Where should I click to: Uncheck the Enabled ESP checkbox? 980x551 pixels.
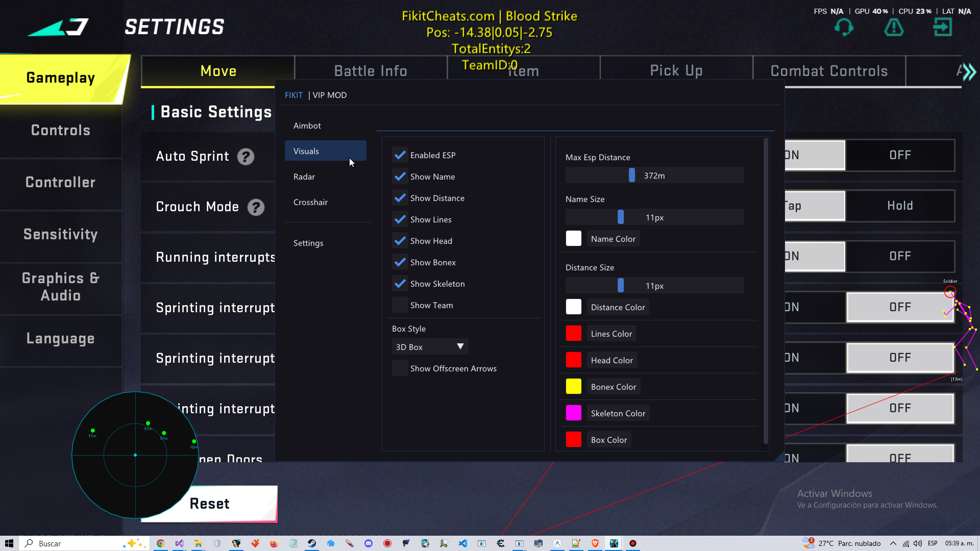(x=400, y=155)
